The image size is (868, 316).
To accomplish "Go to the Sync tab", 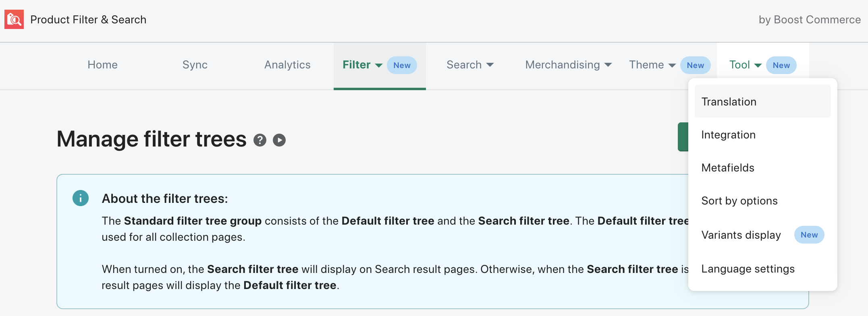I will pyautogui.click(x=195, y=65).
